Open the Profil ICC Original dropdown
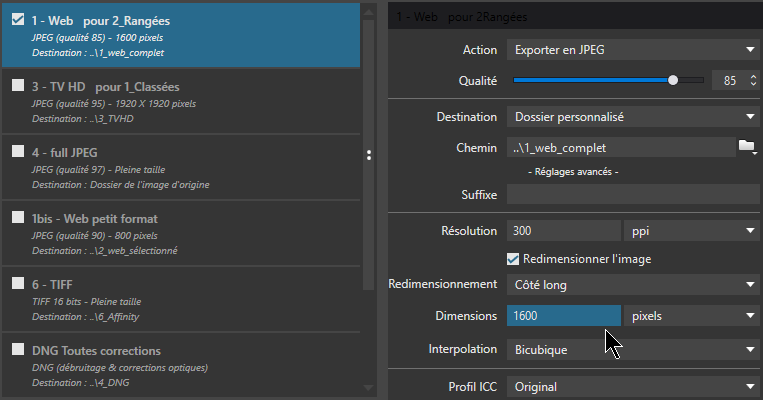The height and width of the screenshot is (400, 763). [x=633, y=387]
